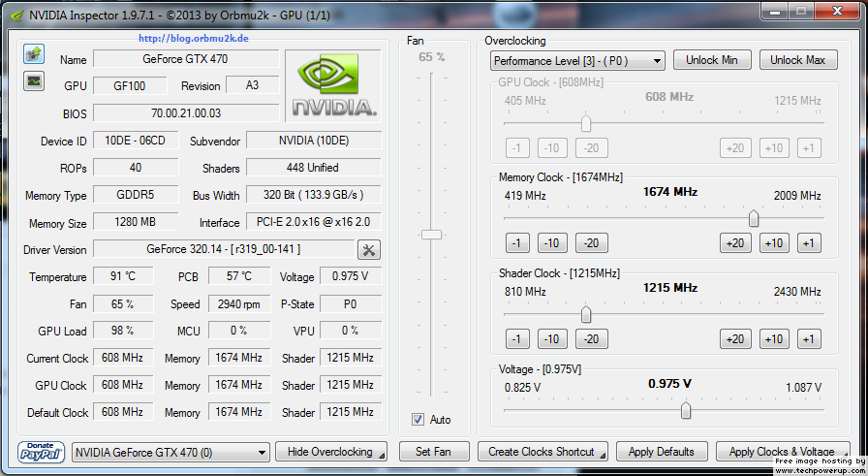Click the upload screenshot icon beside Name
Viewport: 868px width, 476px height.
34,54
